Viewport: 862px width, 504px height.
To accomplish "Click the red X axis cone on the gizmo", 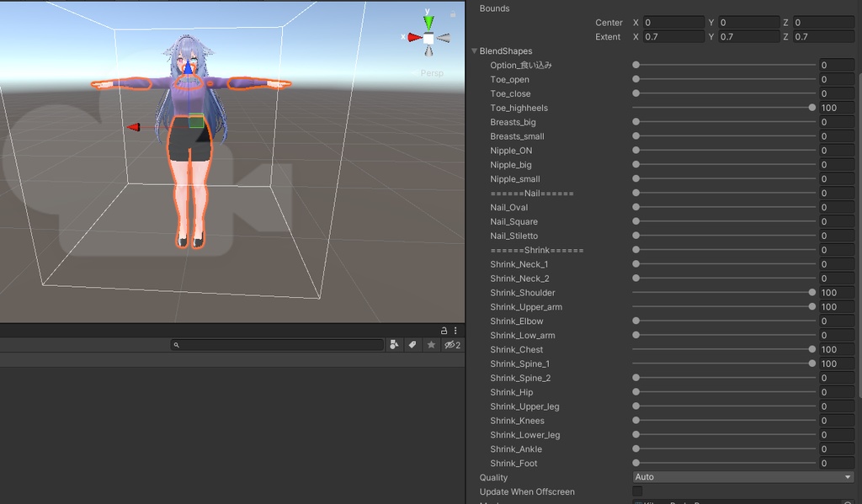I will [415, 37].
